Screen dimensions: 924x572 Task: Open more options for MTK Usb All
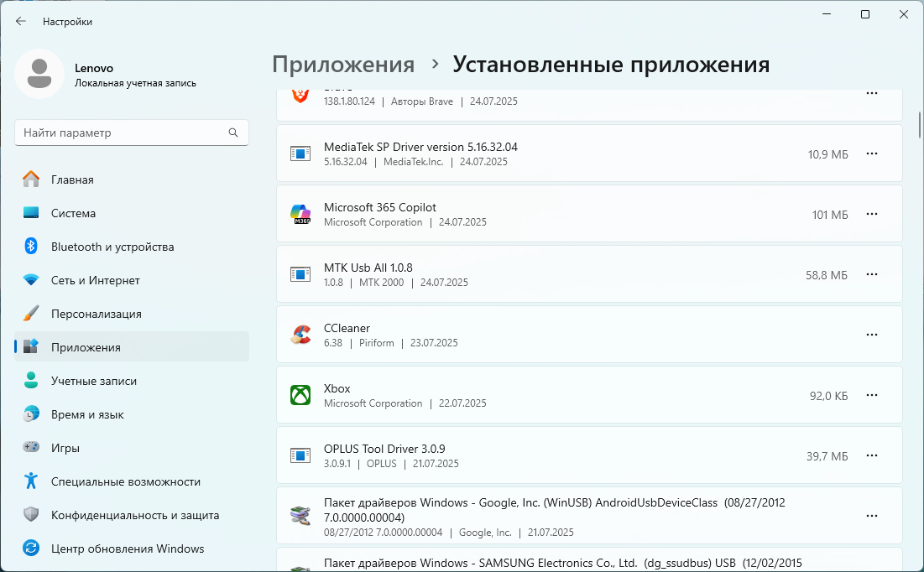[872, 274]
